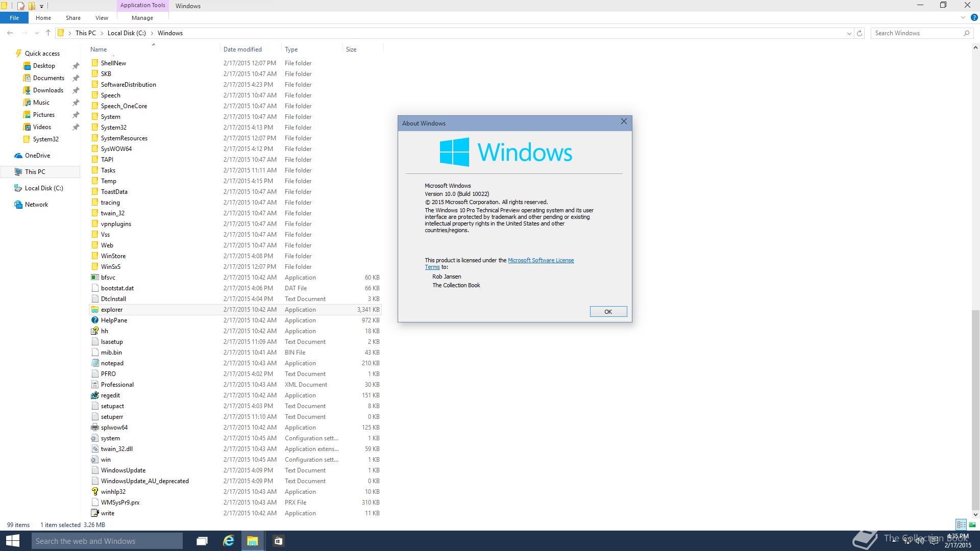Select the notepad file icon
The height and width of the screenshot is (551, 980).
[94, 363]
